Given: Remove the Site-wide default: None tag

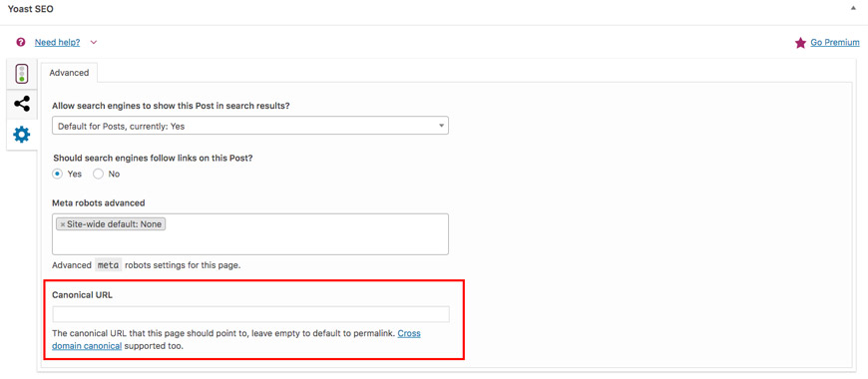Looking at the screenshot, I should [x=63, y=224].
